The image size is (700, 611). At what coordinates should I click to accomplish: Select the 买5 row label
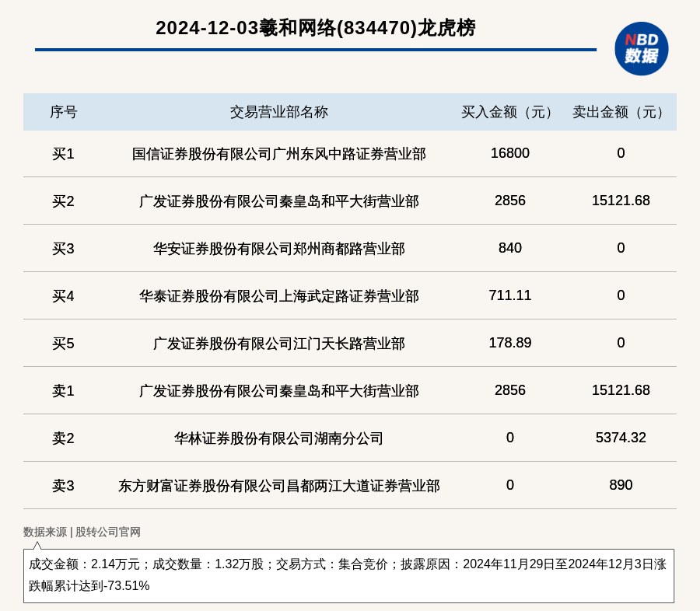[63, 344]
